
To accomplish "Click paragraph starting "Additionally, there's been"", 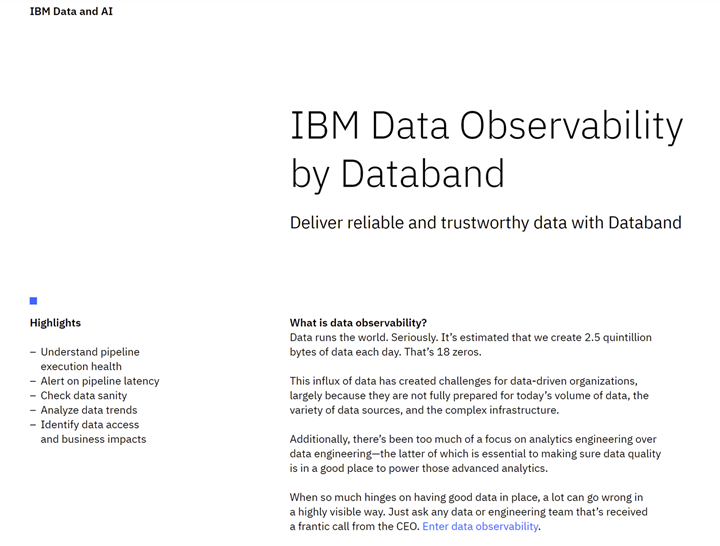I will click(x=472, y=453).
